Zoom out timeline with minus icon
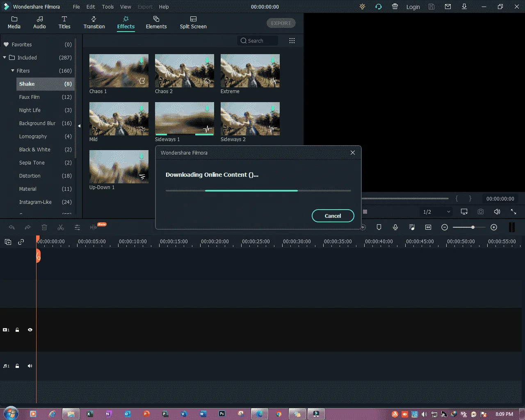This screenshot has width=525, height=420. (445, 227)
